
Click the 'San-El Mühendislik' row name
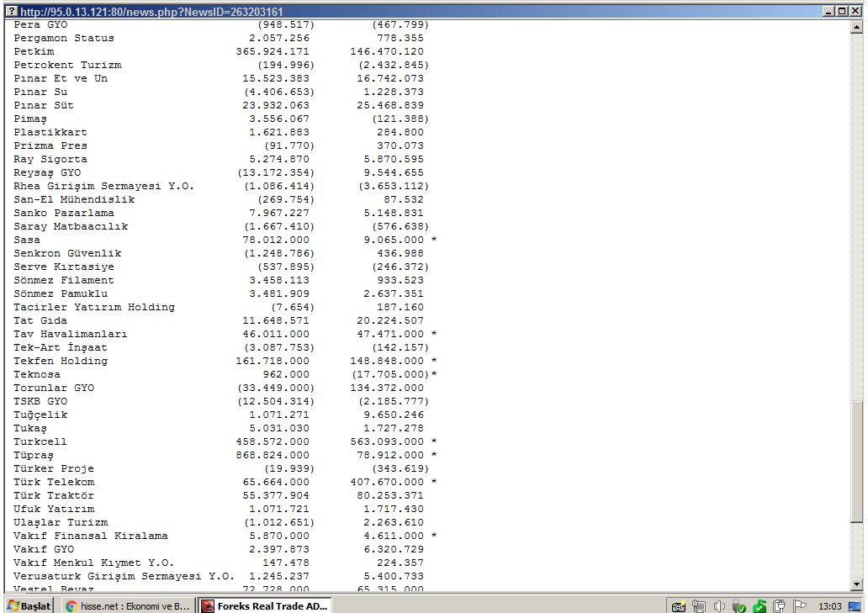pyautogui.click(x=74, y=200)
